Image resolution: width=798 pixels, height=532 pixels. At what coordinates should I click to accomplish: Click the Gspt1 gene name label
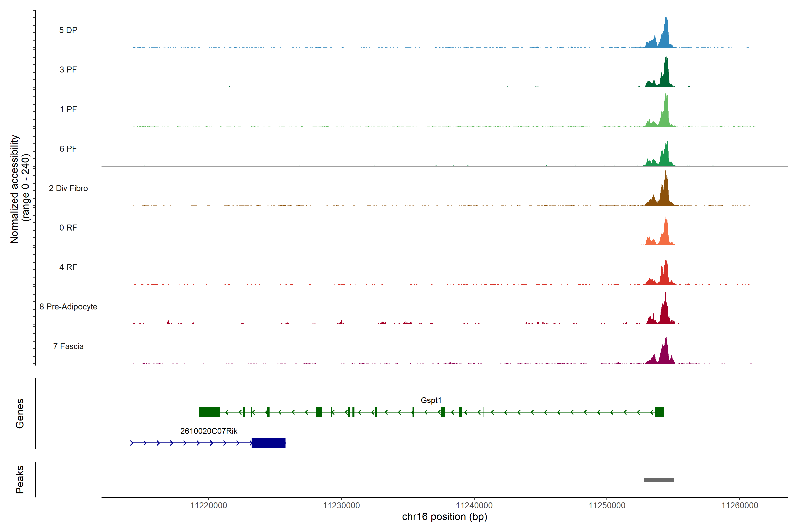431,400
